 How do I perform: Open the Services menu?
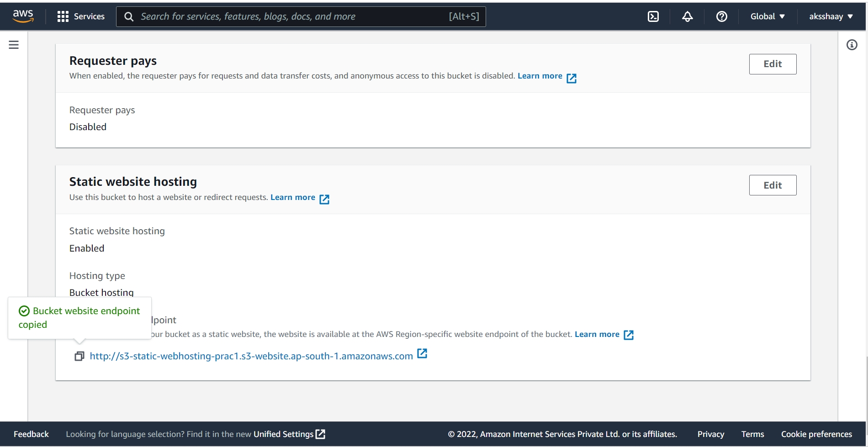click(81, 16)
